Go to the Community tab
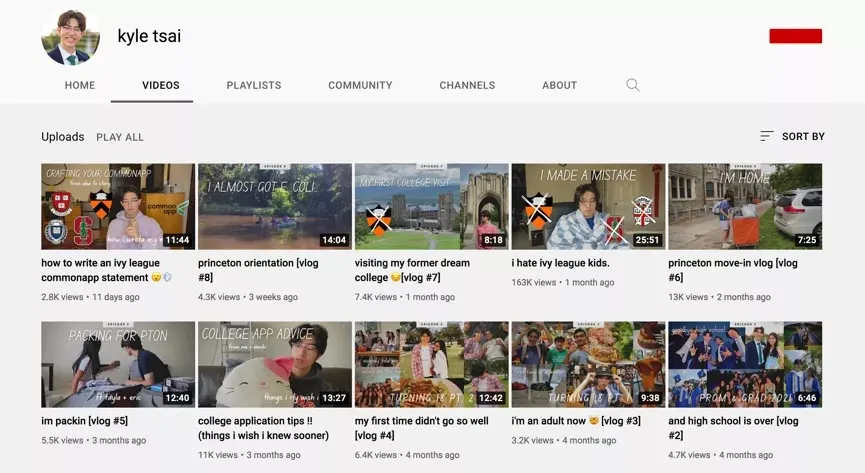Screen dimensions: 865x473 coord(360,86)
